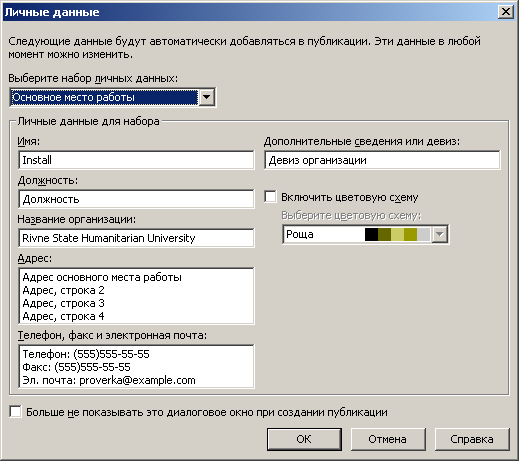This screenshot has height=461, width=519.
Task: Click the 'Телефон, факс и электронная почта:' label
Action: [112, 335]
